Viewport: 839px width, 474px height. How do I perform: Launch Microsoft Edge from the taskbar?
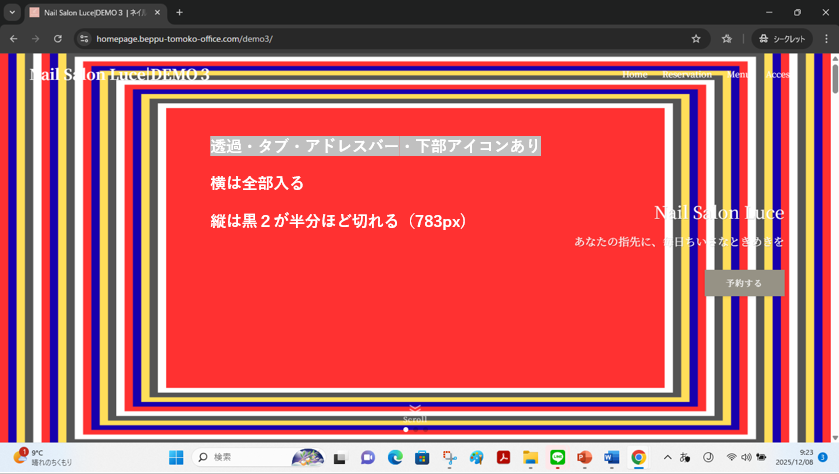(x=395, y=457)
